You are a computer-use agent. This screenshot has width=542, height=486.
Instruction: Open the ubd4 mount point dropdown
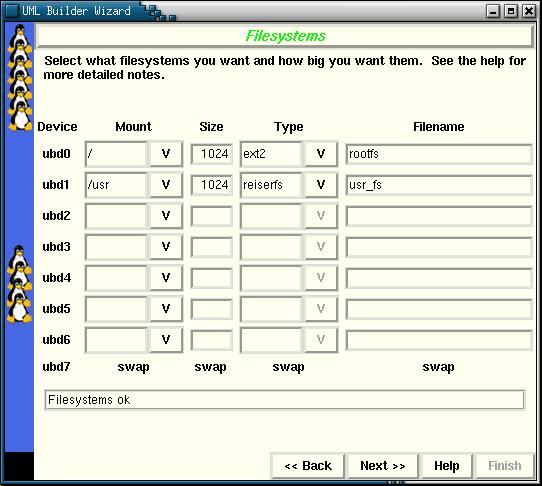point(166,278)
